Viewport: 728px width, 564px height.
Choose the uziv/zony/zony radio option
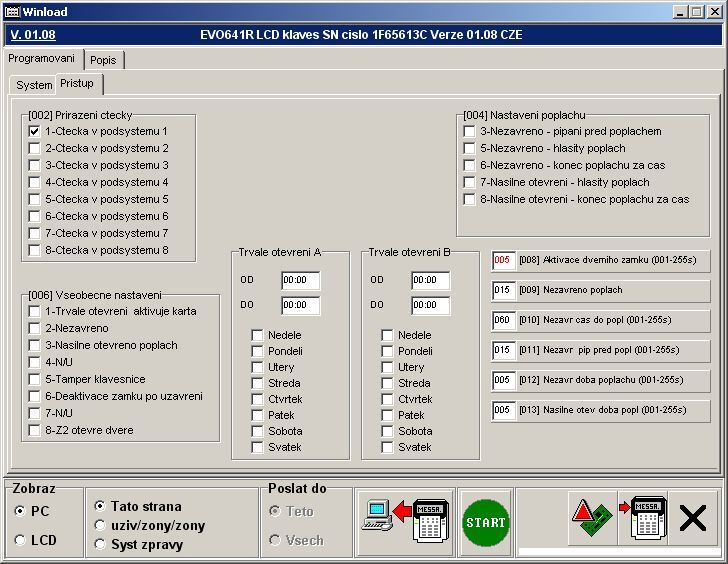click(x=100, y=525)
